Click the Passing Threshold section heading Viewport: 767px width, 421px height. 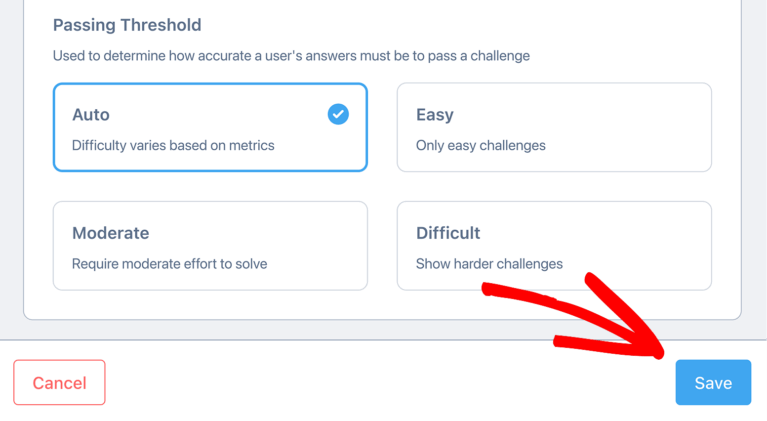(127, 25)
